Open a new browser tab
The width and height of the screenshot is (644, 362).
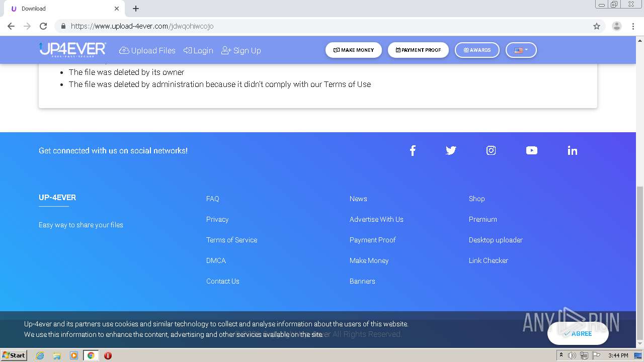tap(136, 9)
